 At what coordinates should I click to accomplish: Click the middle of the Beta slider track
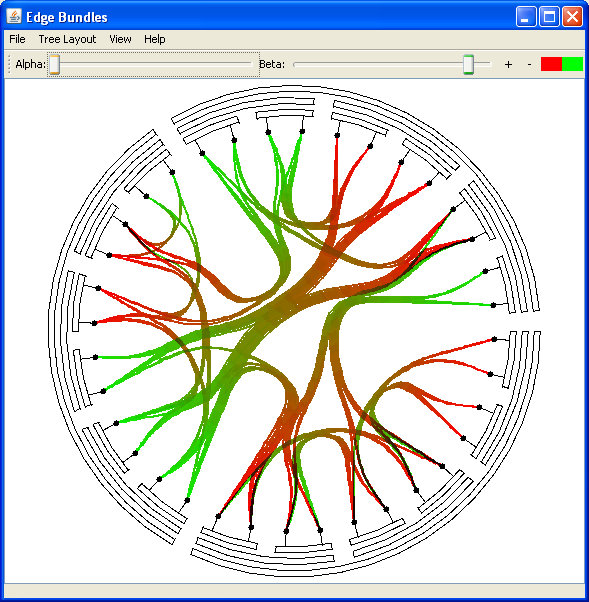[x=392, y=64]
